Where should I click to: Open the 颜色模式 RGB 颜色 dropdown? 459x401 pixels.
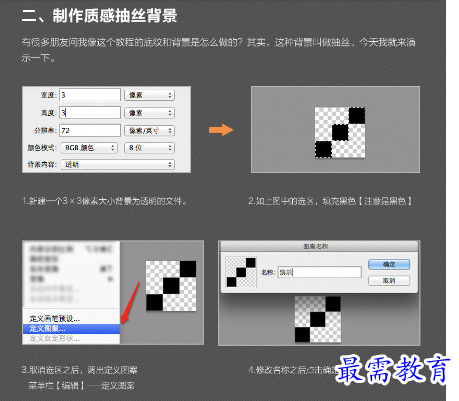coord(89,148)
